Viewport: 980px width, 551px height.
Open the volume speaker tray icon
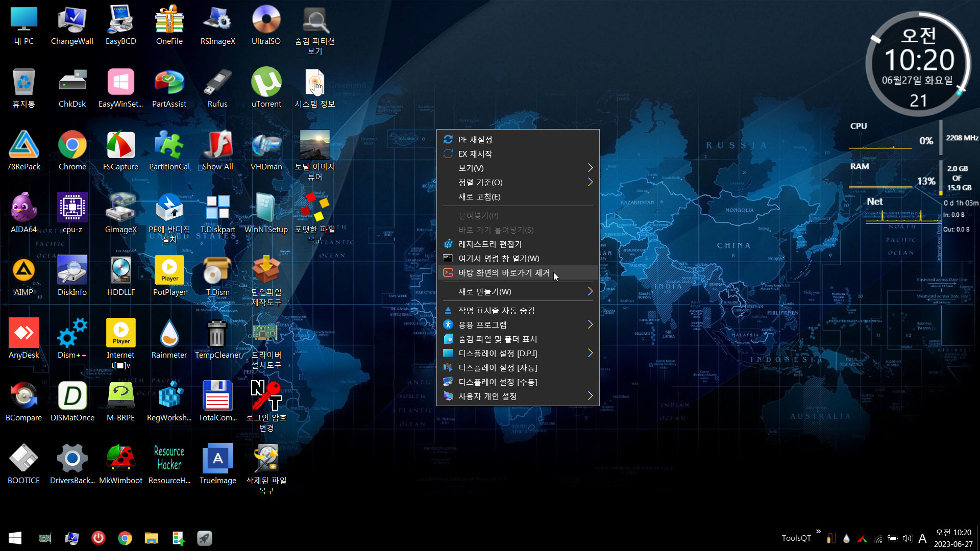point(907,538)
